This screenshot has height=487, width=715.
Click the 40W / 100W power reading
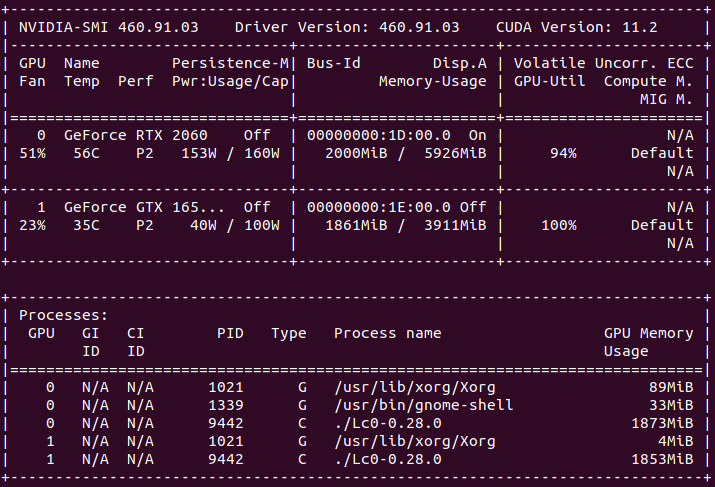pos(235,225)
